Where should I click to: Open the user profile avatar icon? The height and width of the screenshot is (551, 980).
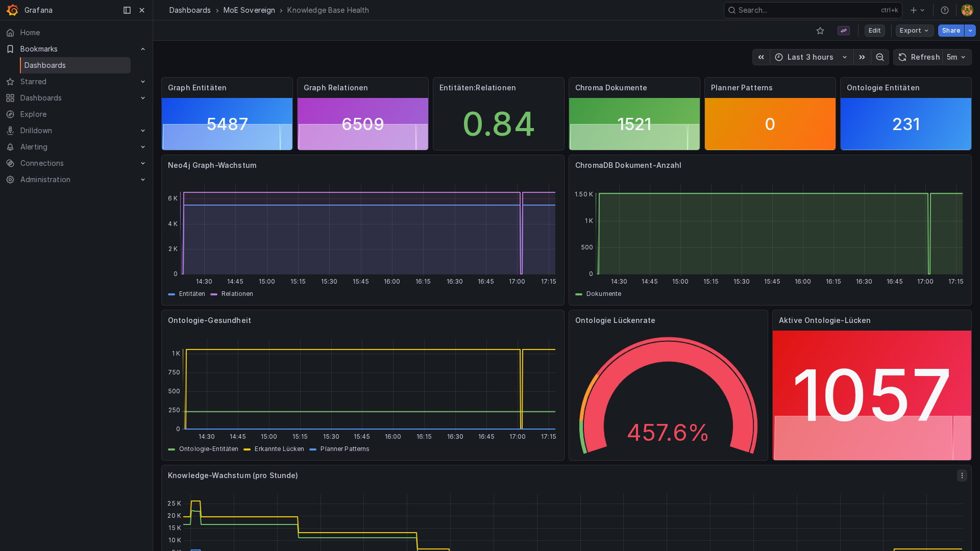click(966, 10)
